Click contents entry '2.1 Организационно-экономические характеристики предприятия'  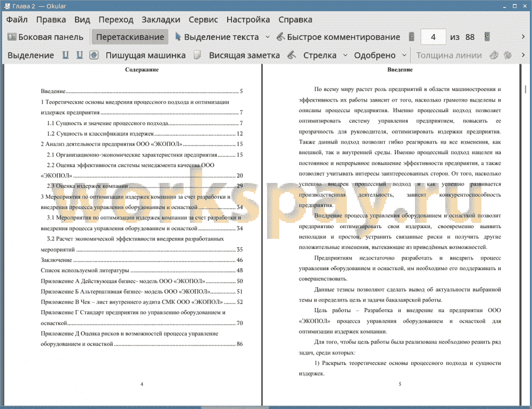(x=145, y=155)
